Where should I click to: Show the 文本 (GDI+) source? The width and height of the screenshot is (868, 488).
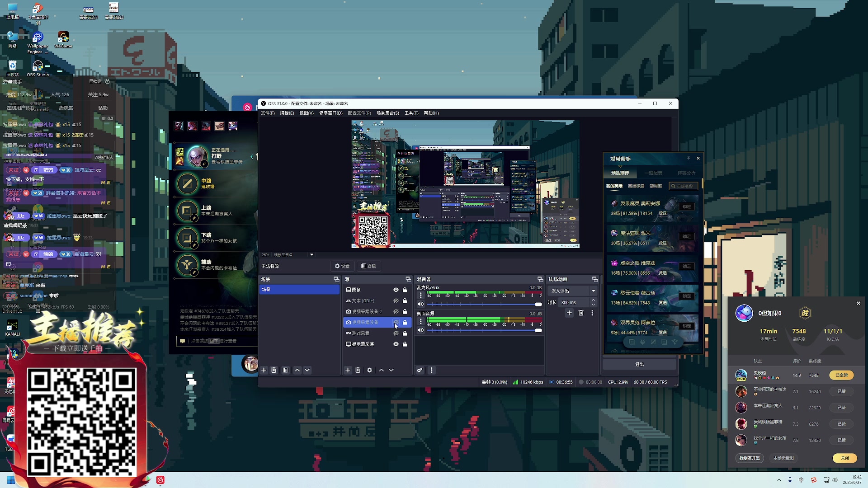[x=396, y=301]
